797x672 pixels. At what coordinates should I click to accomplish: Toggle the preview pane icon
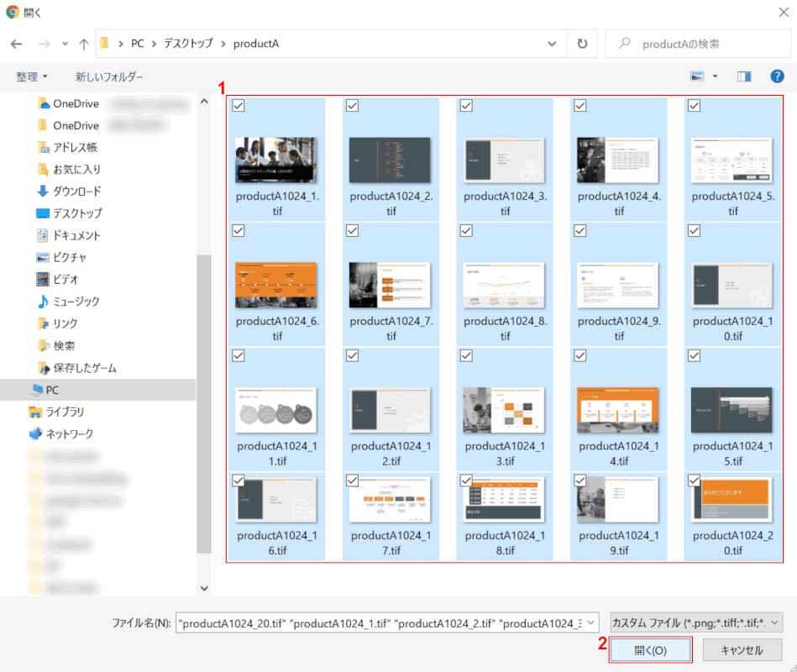[x=743, y=76]
